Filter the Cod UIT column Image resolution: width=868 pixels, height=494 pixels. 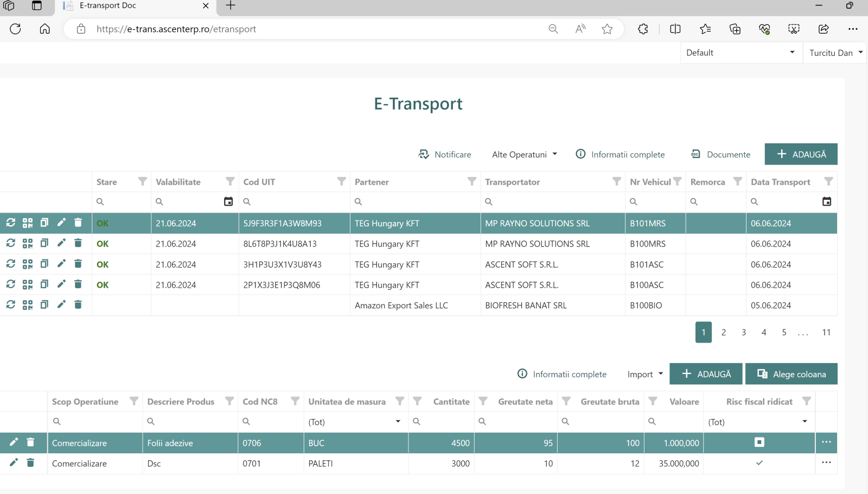[x=341, y=181]
